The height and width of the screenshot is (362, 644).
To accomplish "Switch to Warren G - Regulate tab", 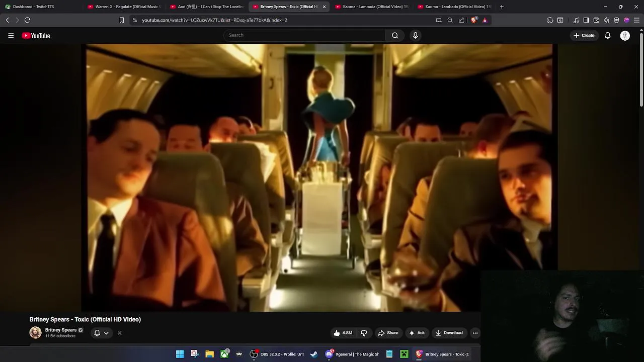I will (x=123, y=7).
